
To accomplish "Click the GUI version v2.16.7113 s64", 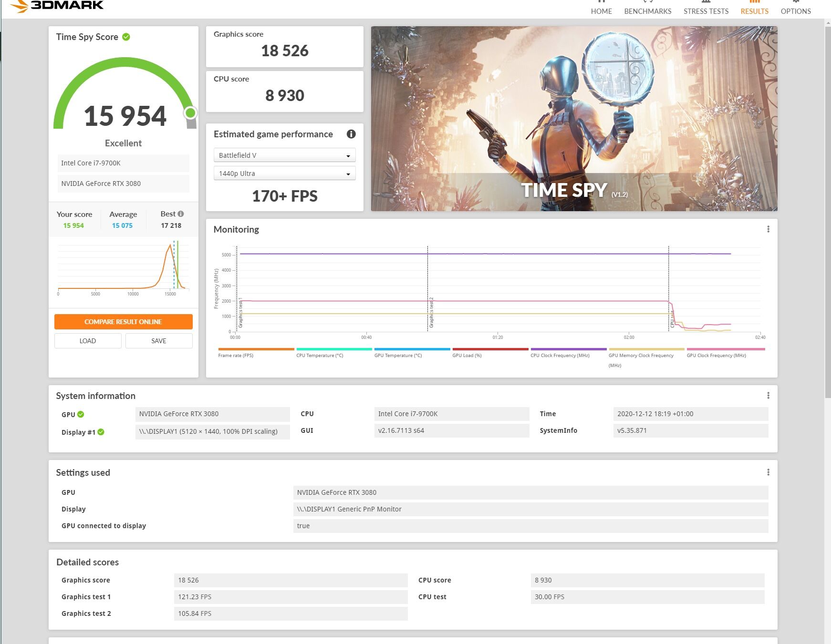I will point(452,430).
